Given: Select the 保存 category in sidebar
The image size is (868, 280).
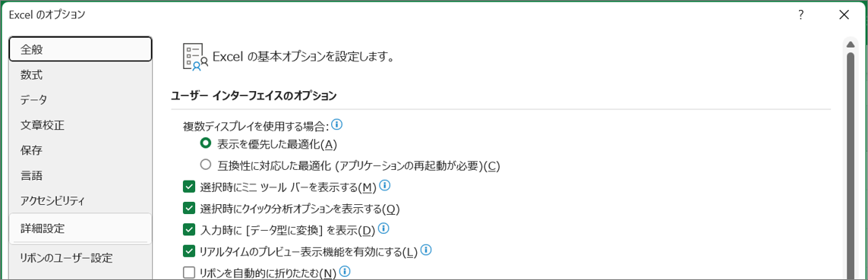Looking at the screenshot, I should click(80, 150).
